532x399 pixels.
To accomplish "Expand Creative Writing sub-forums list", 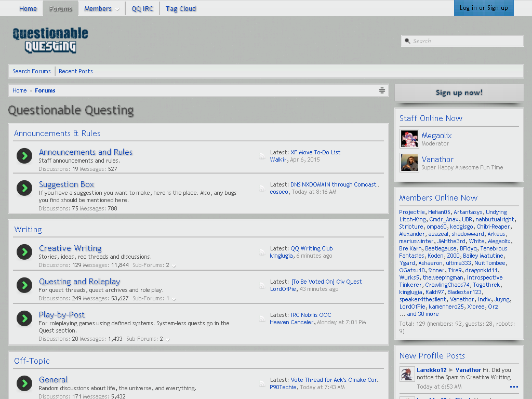I will point(174,265).
